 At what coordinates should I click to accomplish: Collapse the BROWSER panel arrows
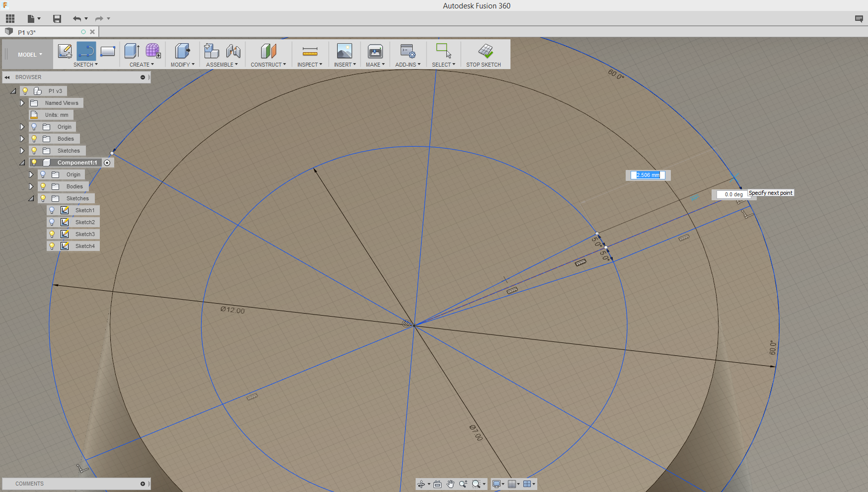click(x=7, y=77)
